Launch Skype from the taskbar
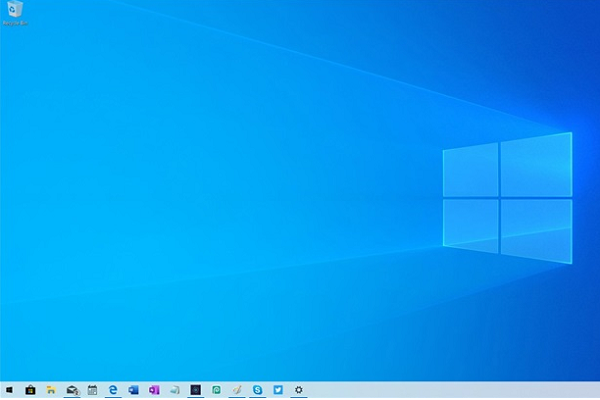600x400 pixels. [x=258, y=389]
